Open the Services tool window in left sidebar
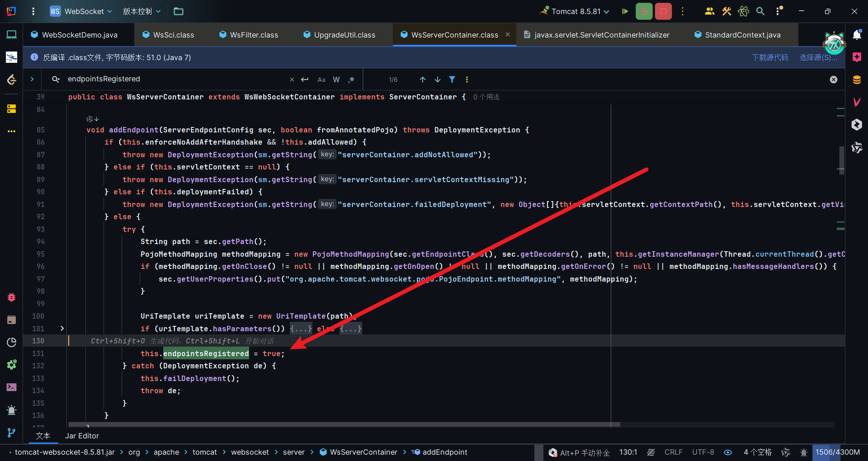 12,365
